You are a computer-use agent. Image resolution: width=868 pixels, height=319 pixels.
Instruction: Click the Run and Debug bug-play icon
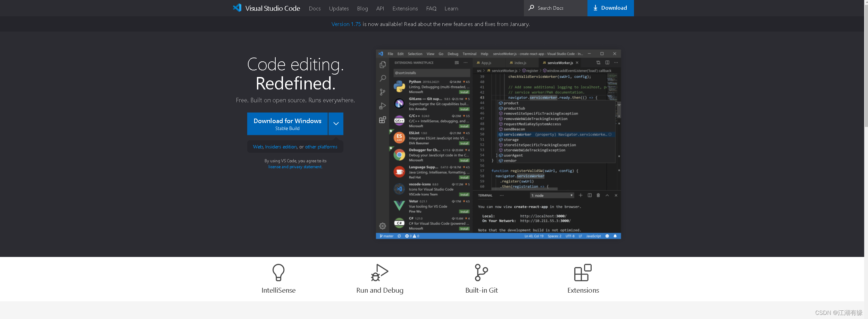click(379, 273)
